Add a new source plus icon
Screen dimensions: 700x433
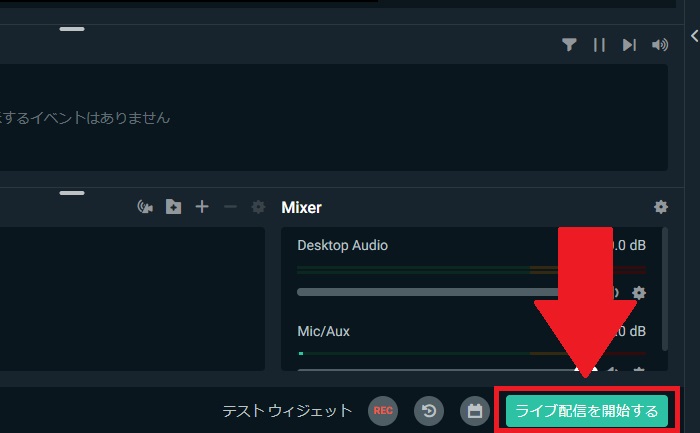202,207
